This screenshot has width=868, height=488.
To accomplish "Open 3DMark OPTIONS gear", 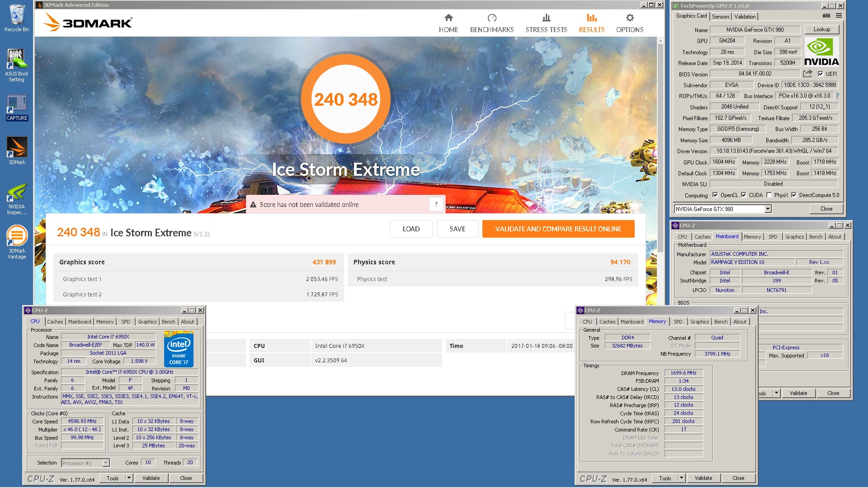I will pos(630,23).
